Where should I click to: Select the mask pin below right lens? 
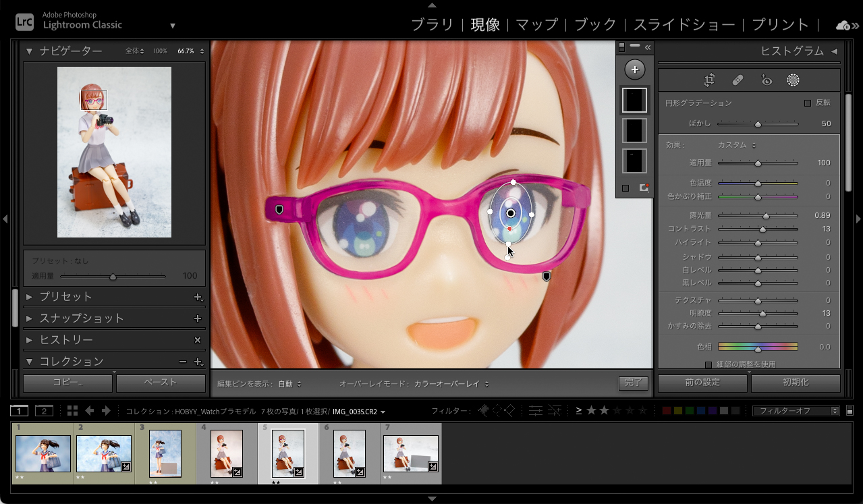(x=547, y=276)
